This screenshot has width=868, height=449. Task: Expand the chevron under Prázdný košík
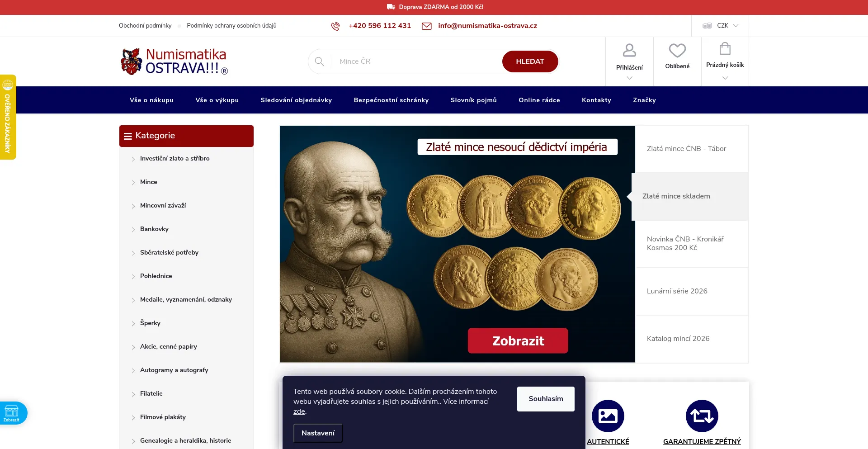pyautogui.click(x=725, y=78)
